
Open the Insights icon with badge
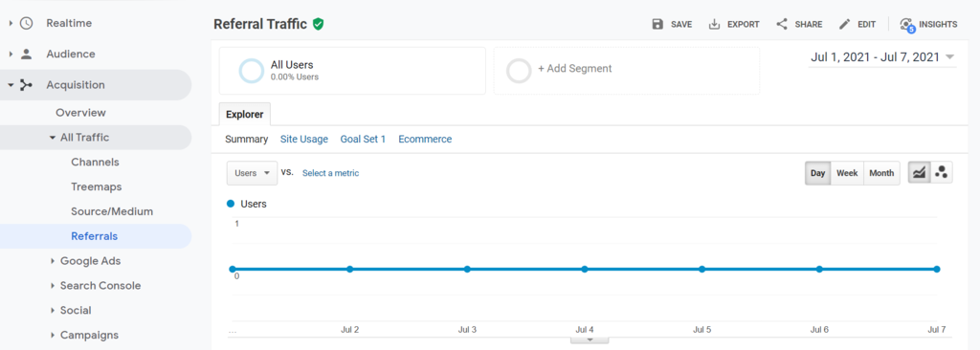tap(907, 25)
